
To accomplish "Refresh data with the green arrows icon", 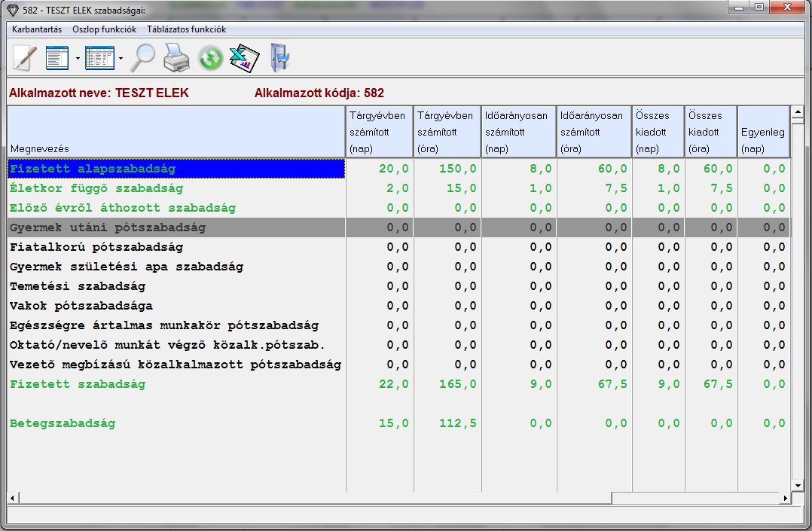I will point(210,58).
